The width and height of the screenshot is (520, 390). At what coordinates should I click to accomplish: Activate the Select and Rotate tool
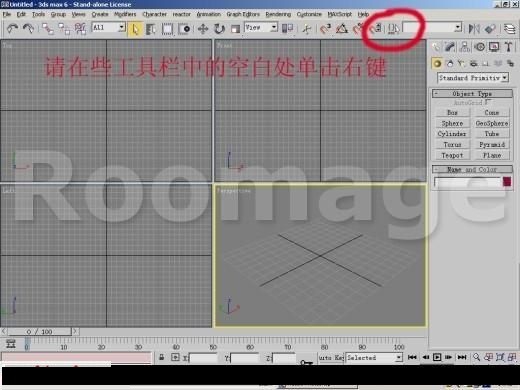point(219,29)
